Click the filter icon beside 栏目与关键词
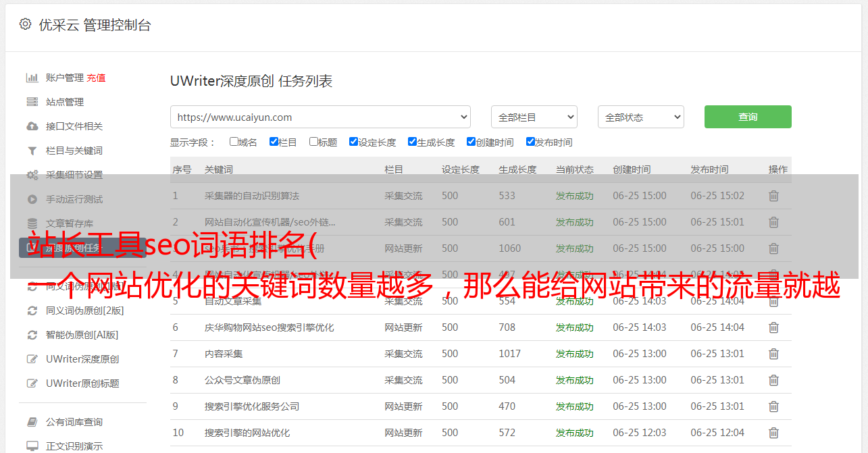This screenshot has width=868, height=453. coord(32,151)
